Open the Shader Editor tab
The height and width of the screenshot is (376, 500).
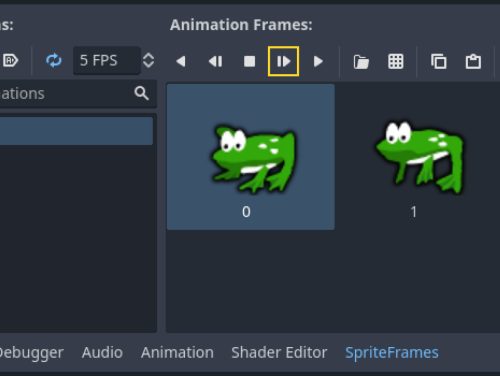(x=279, y=353)
